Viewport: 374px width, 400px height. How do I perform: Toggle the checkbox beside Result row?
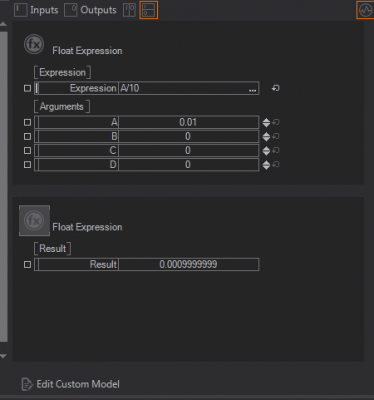click(27, 264)
